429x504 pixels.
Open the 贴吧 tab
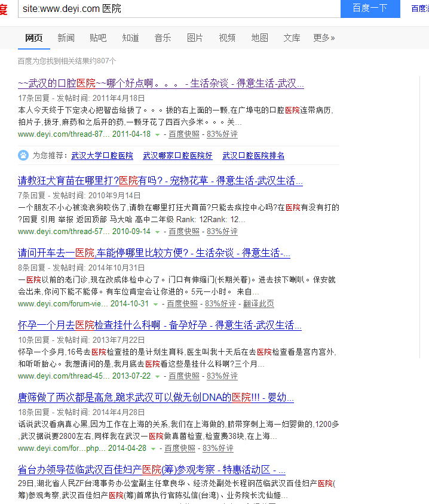click(x=98, y=38)
